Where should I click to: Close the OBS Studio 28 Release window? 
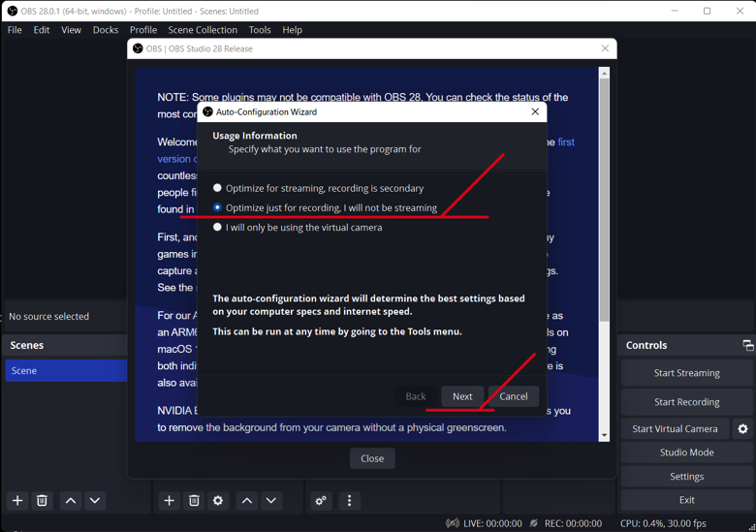605,48
